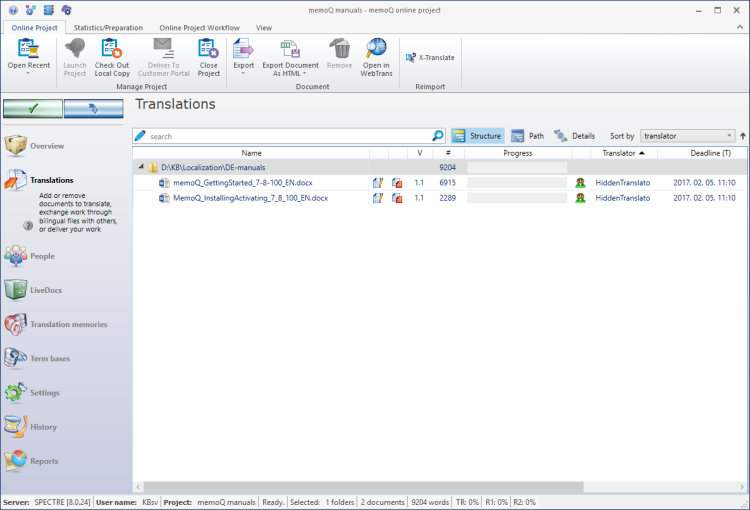Switch to Path view mode
Screen dimensions: 750x510
pos(528,135)
